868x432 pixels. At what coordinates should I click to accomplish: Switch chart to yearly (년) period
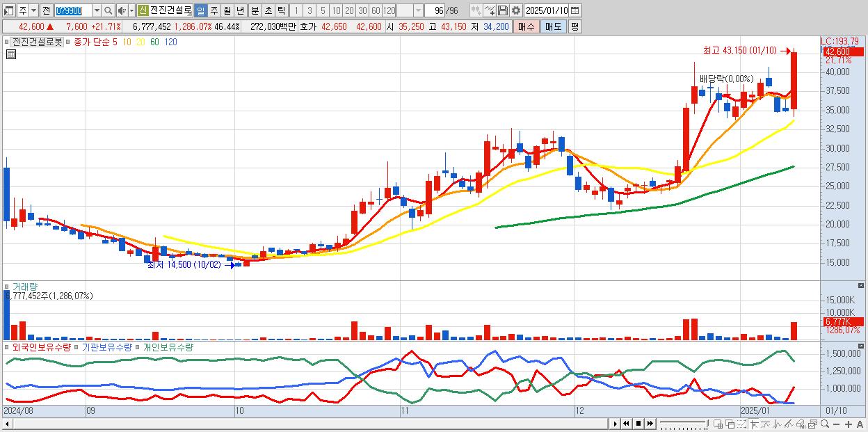[x=240, y=10]
